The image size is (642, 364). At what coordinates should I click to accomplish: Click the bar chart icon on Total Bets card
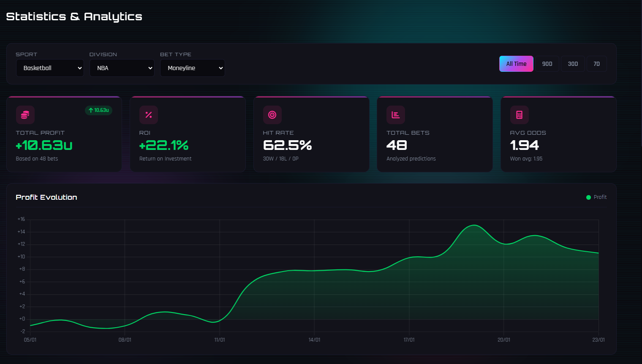pyautogui.click(x=396, y=114)
